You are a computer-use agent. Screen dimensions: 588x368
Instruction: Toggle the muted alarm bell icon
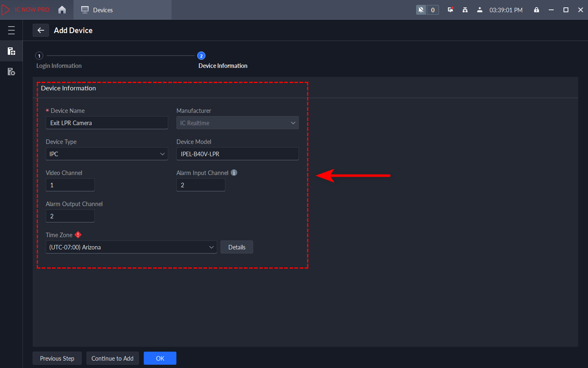point(421,10)
